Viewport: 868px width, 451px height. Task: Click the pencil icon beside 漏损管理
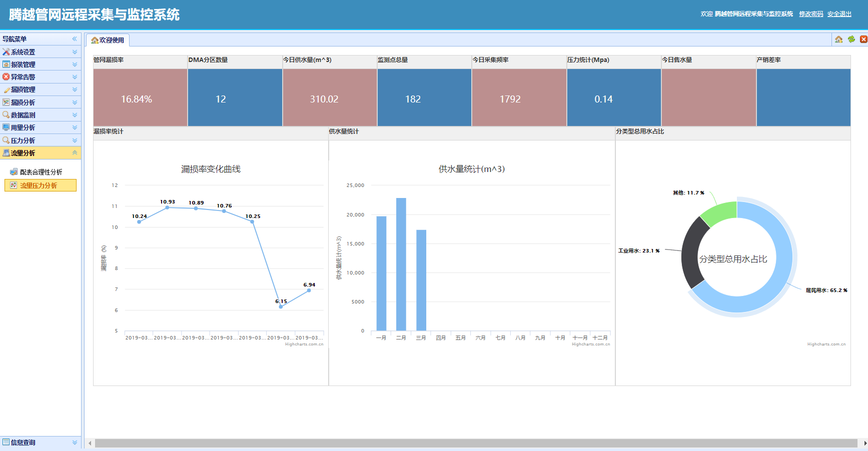[x=6, y=90]
